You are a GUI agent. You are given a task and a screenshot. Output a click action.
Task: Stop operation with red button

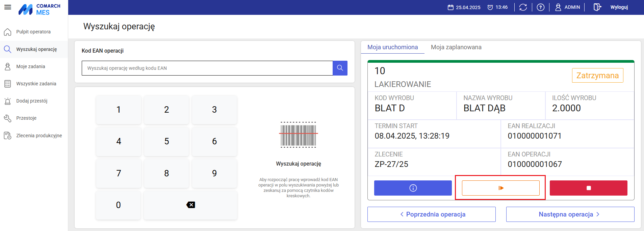click(x=588, y=188)
